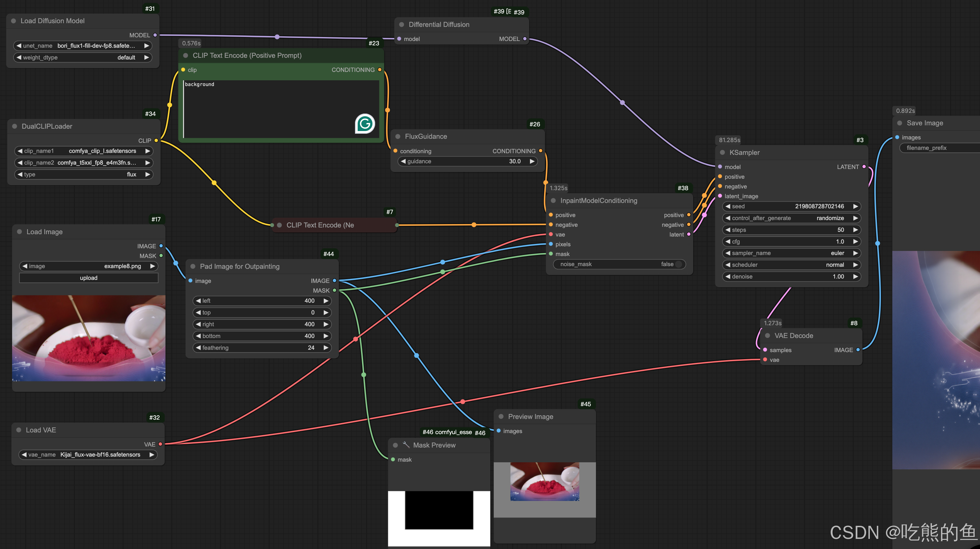Open the scheduler normal dropdown
This screenshot has height=549, width=980.
pos(791,265)
